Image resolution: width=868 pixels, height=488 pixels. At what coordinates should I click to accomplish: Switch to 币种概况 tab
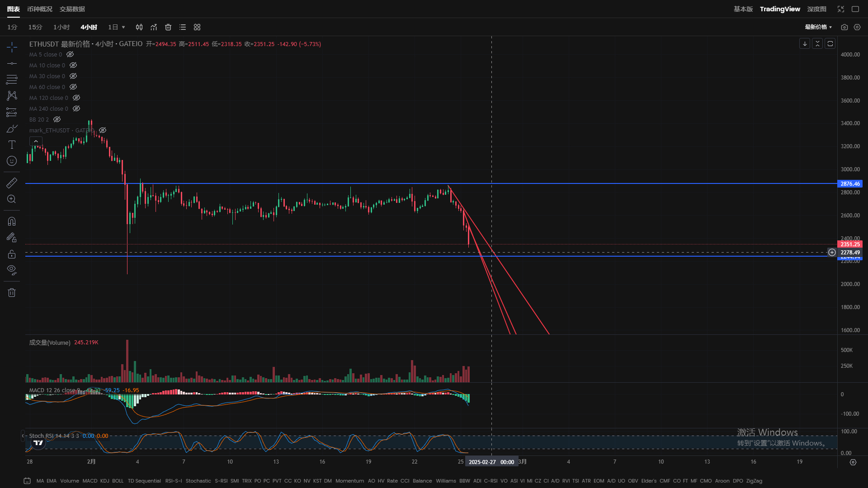[x=40, y=9]
